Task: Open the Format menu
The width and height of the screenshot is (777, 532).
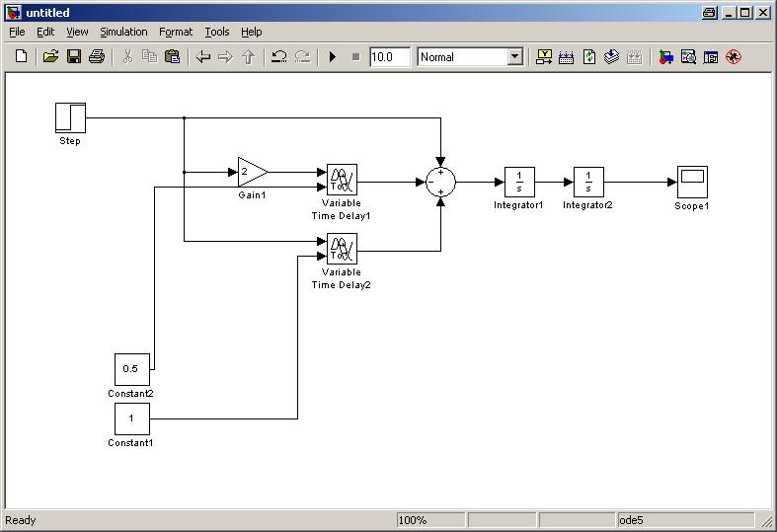Action: [x=176, y=32]
